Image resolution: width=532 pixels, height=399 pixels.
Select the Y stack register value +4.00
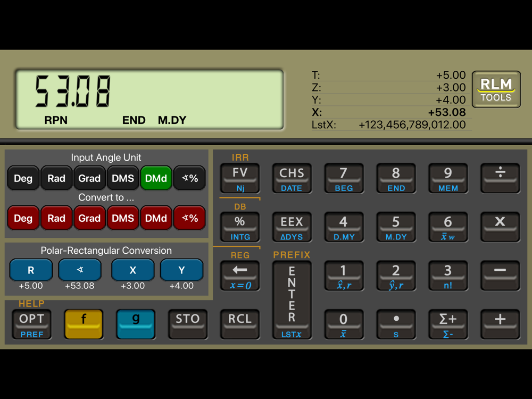point(451,100)
